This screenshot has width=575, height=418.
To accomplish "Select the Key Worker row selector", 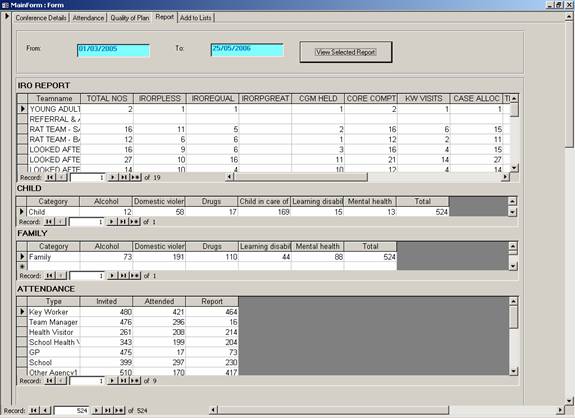I will click(x=22, y=312).
